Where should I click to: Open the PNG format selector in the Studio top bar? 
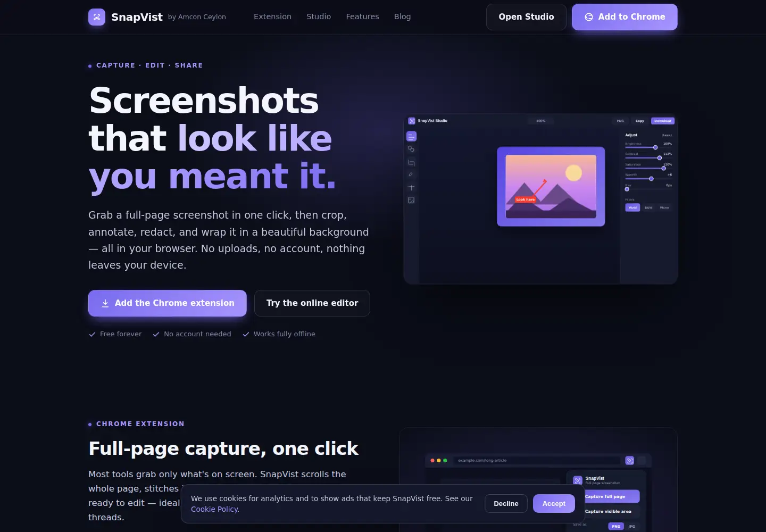pyautogui.click(x=620, y=121)
